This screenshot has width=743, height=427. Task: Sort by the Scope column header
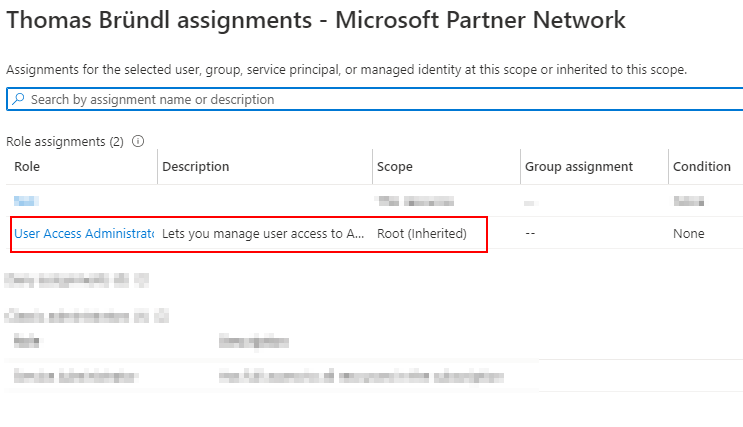click(395, 166)
